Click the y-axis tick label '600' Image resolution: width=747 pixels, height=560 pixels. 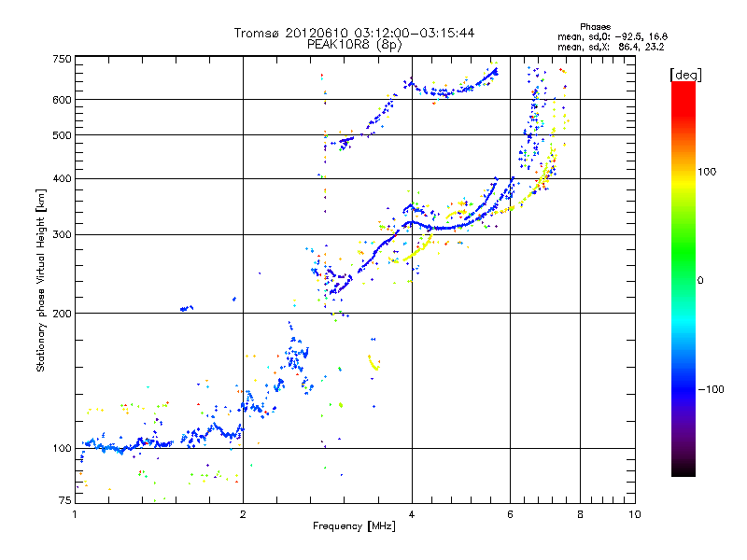pos(62,100)
